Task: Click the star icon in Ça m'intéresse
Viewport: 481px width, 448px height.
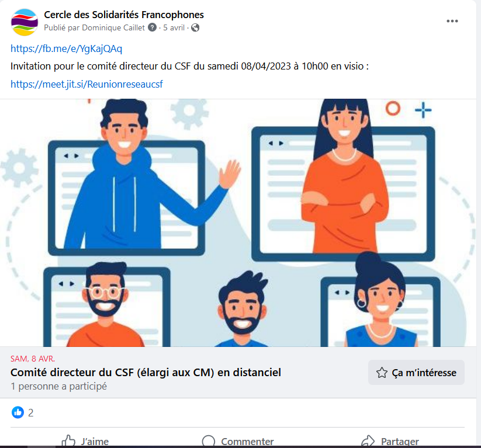Action: [x=382, y=373]
